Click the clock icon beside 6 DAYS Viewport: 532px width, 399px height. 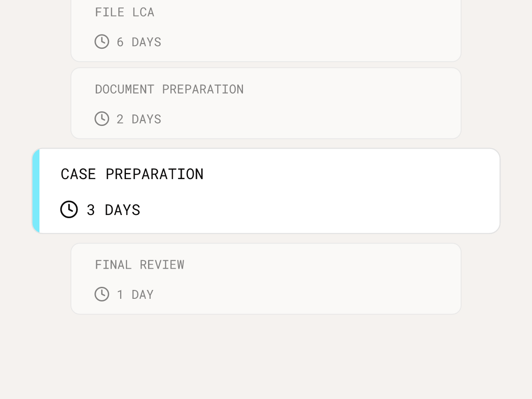tap(102, 42)
